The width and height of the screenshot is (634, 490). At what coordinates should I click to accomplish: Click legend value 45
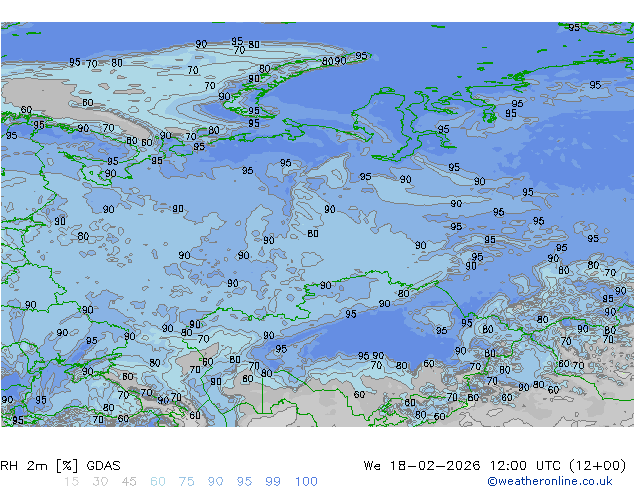pos(129,482)
